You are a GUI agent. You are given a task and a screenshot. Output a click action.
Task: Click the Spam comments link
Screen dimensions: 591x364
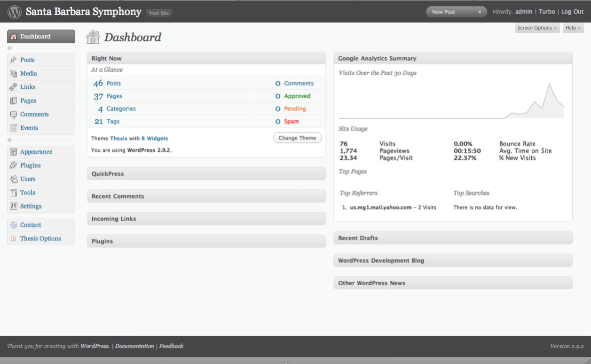click(x=292, y=121)
